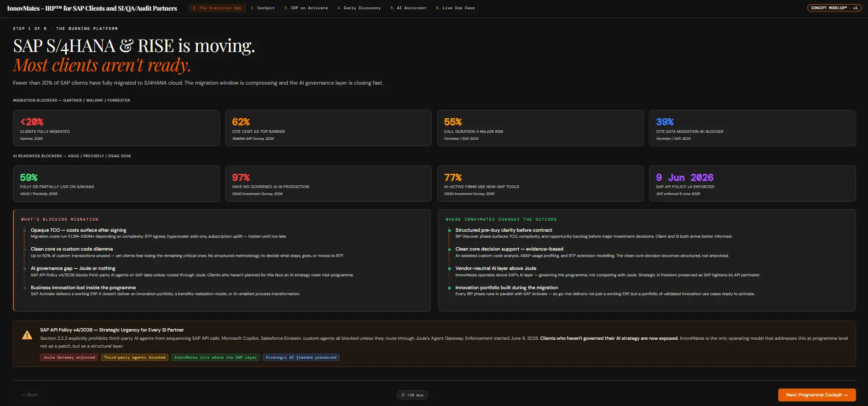
Task: Click the "Strategic AI freedom preserved" tag
Action: coord(301,357)
